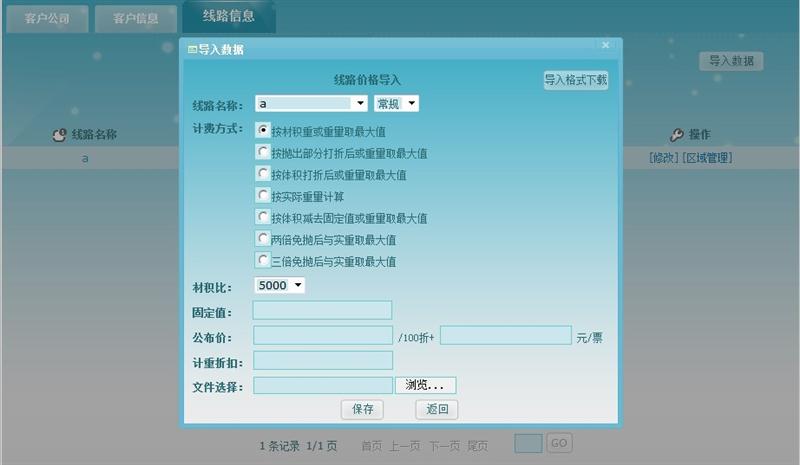Select 按实际重量计算 radio option
This screenshot has width=800, height=465.
tap(262, 195)
